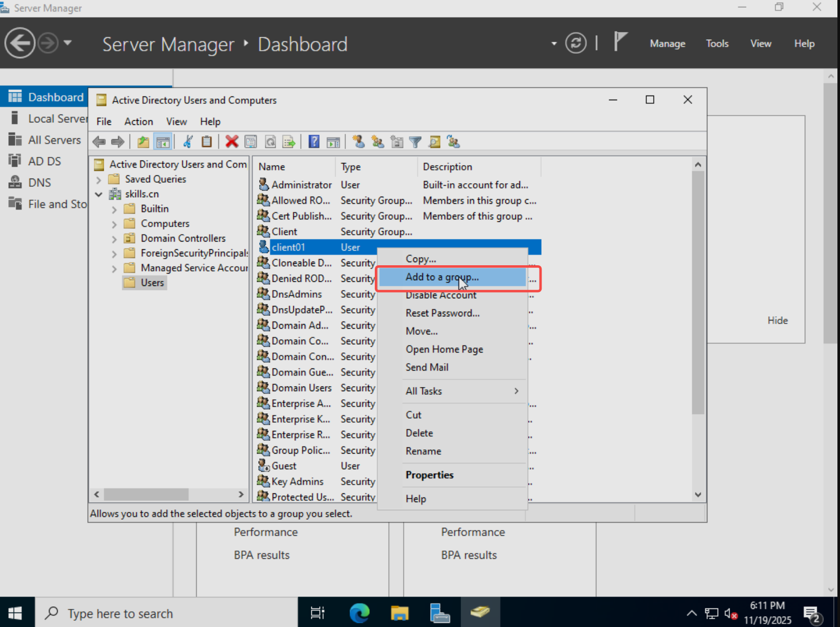This screenshot has width=840, height=627.
Task: Toggle Show/Hide Action Pane icon
Action: point(333,141)
